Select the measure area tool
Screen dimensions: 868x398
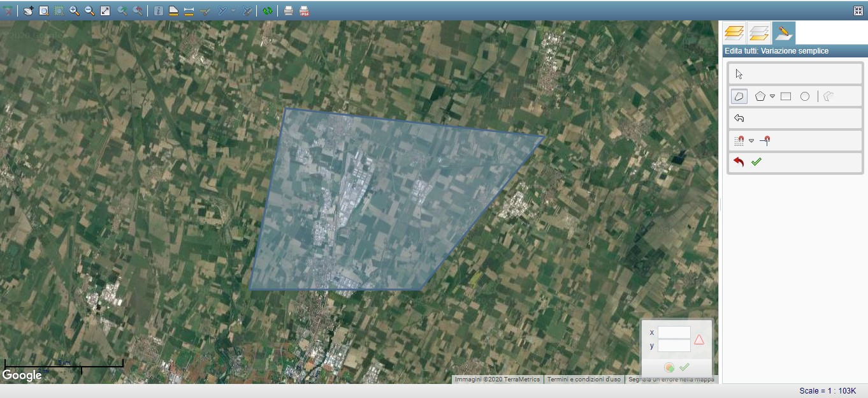point(173,10)
